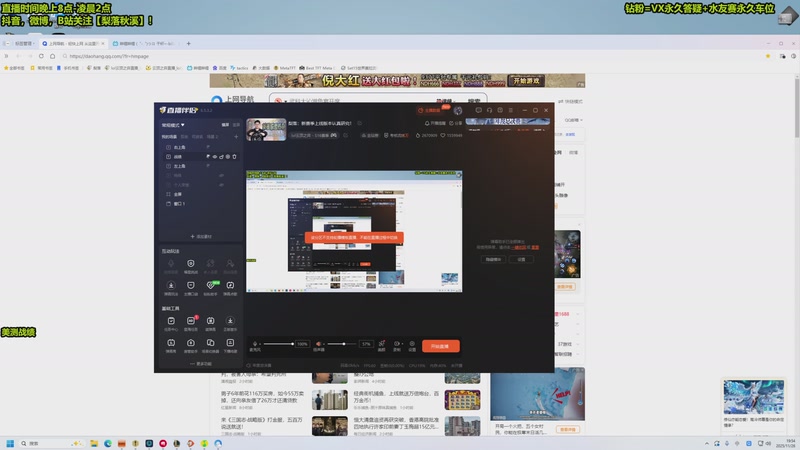Switch to the first scene tab in sidebar
Viewport: 800px width, 450px height.
169,137
